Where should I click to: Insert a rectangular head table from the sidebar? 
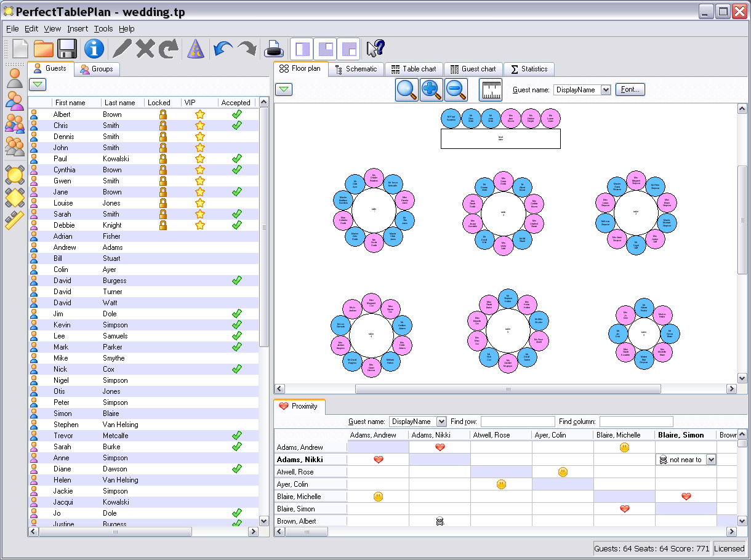pos(15,220)
